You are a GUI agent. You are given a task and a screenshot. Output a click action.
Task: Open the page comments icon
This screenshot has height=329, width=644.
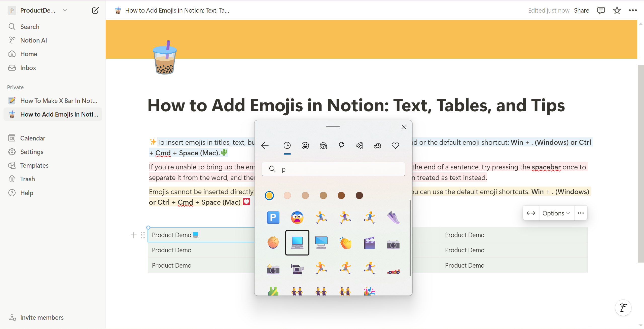click(x=601, y=10)
